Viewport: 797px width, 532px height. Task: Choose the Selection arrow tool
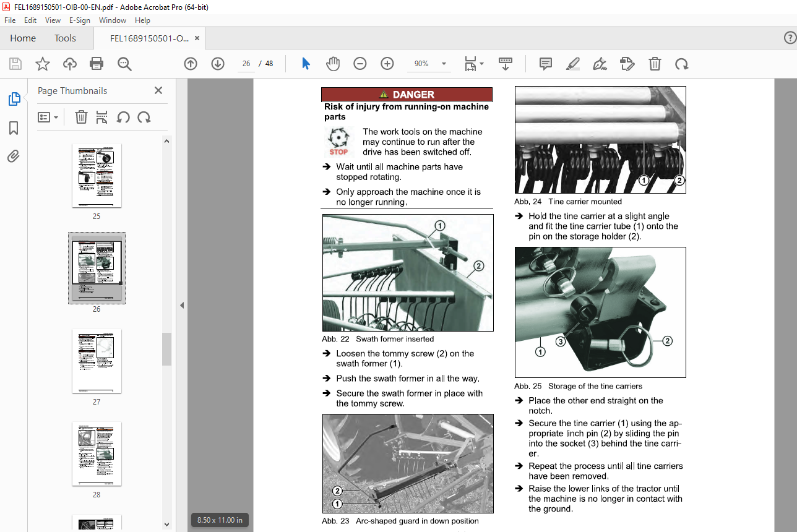tap(306, 64)
